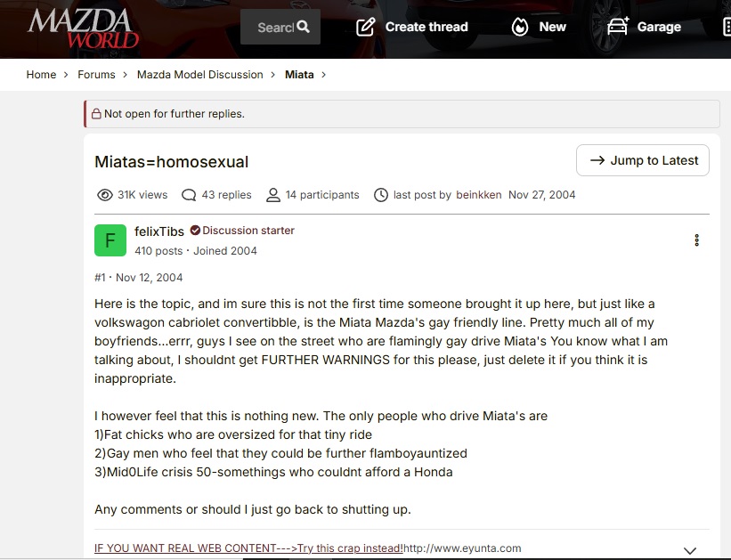The width and height of the screenshot is (731, 560).
Task: Click 'Nov 27, 2004' last post date
Action: [x=541, y=195]
